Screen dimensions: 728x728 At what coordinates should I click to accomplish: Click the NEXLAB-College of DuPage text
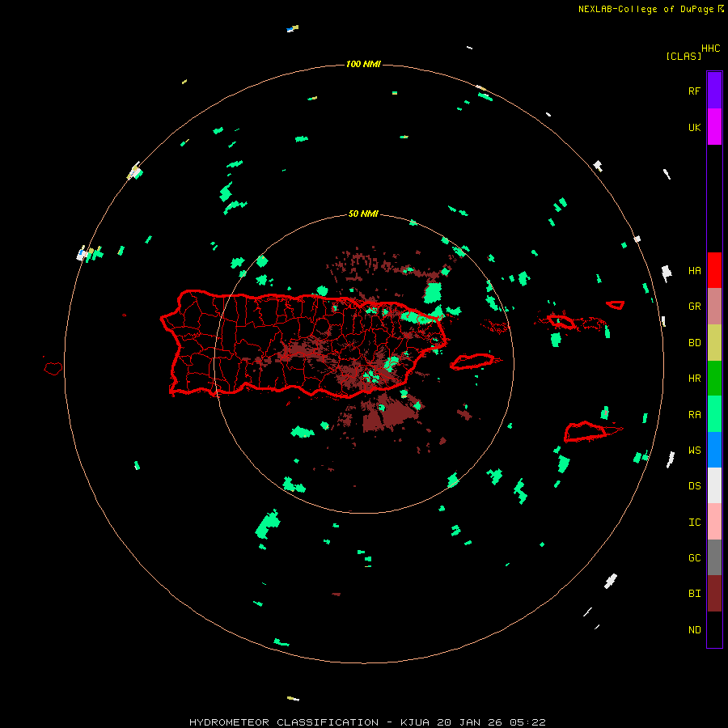point(647,9)
